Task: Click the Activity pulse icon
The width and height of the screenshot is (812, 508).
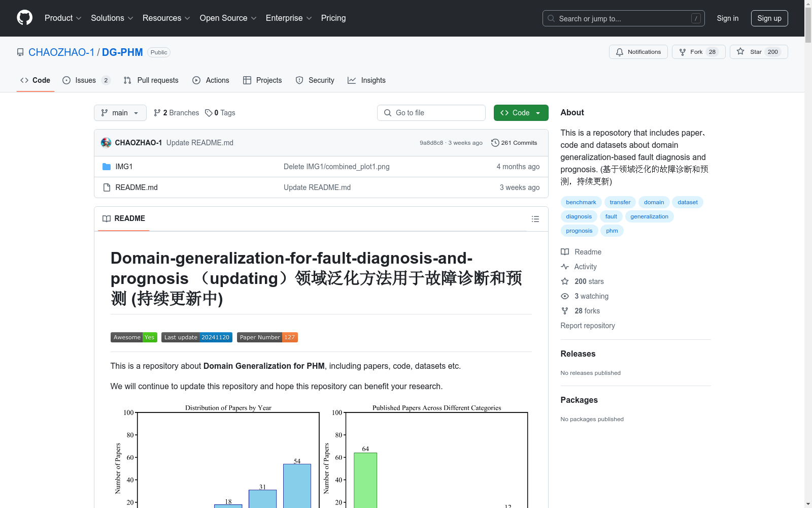Action: [565, 267]
